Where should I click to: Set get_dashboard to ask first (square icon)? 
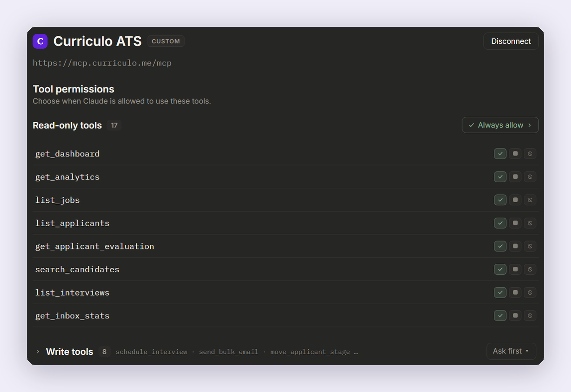click(x=515, y=154)
